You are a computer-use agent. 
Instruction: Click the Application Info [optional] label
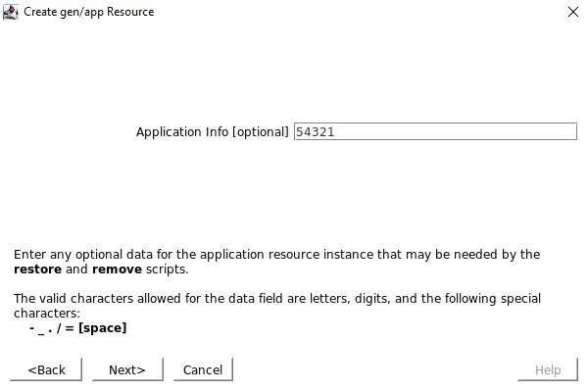click(x=213, y=132)
